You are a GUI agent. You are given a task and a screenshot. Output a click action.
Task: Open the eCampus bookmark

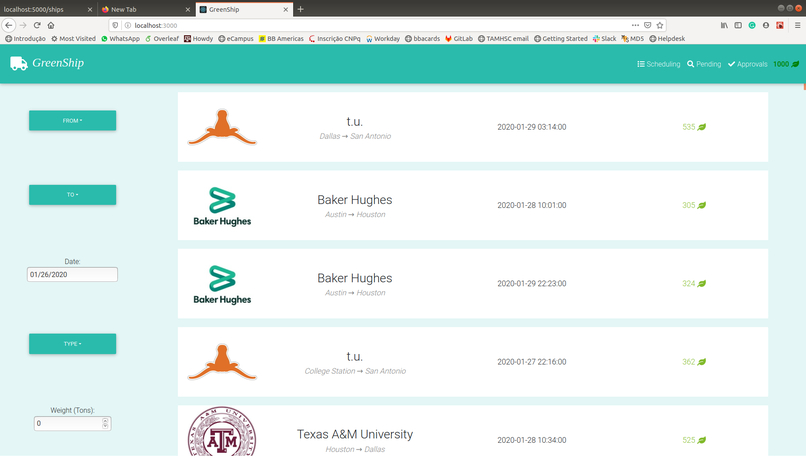[x=236, y=39]
